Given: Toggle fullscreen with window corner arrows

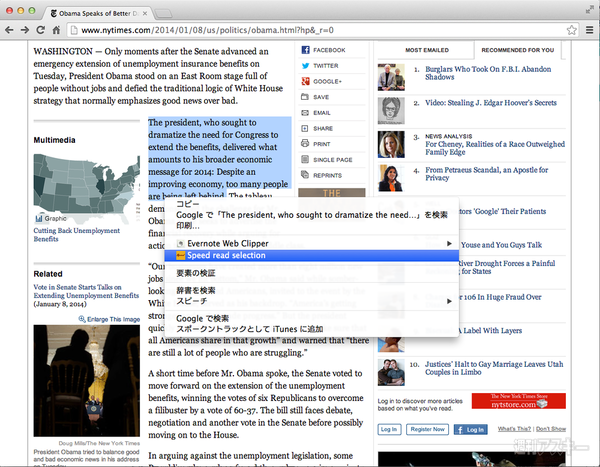Looking at the screenshot, I should click(589, 10).
